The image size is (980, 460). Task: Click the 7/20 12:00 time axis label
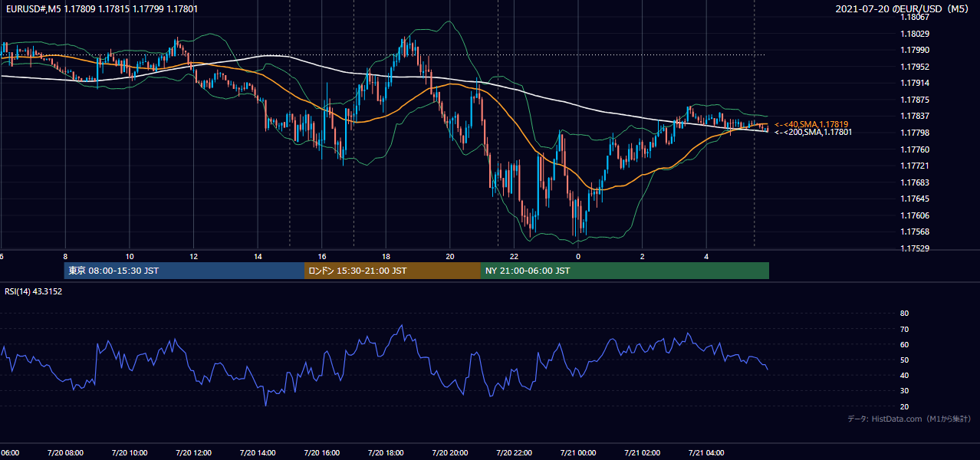[193, 452]
